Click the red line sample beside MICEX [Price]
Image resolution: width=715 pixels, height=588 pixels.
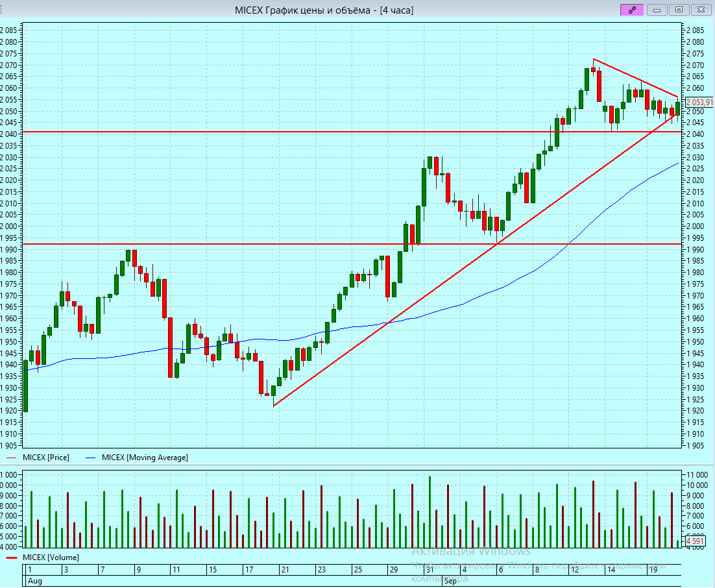point(12,458)
